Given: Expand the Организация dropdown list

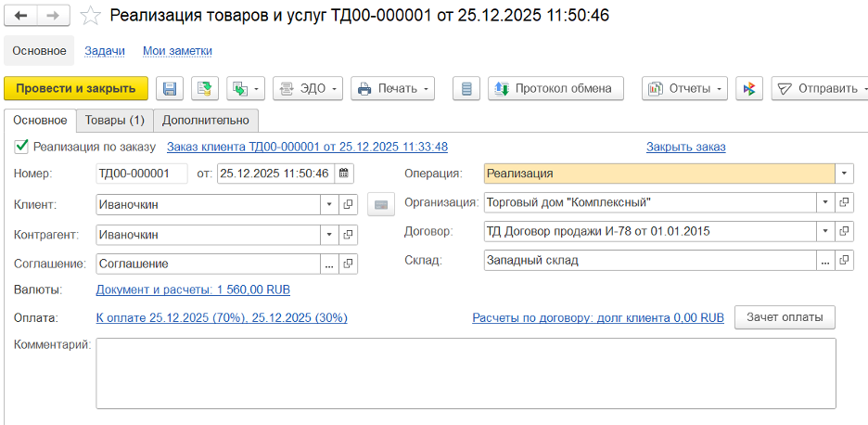Looking at the screenshot, I should point(826,203).
